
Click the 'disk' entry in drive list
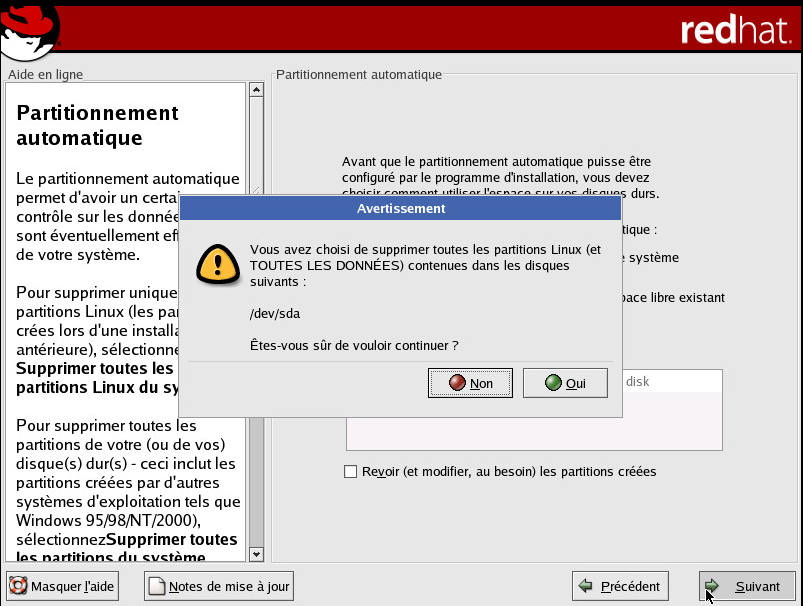coord(638,381)
